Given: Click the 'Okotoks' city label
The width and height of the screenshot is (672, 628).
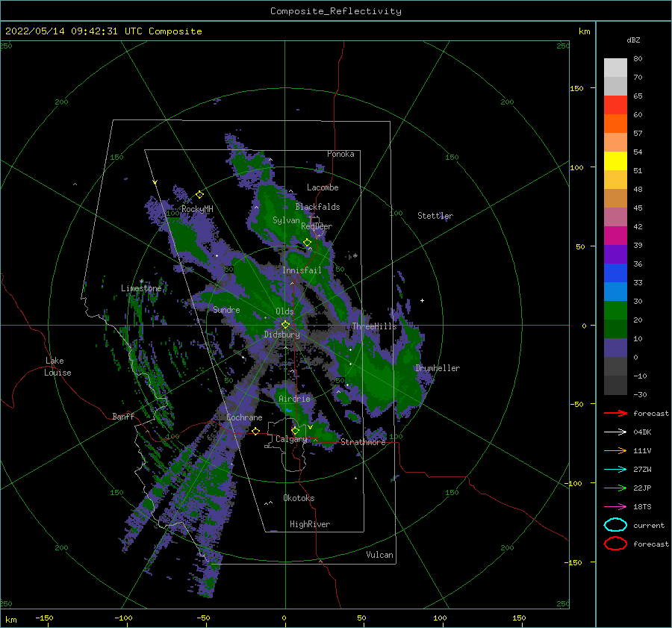Looking at the screenshot, I should pos(299,498).
